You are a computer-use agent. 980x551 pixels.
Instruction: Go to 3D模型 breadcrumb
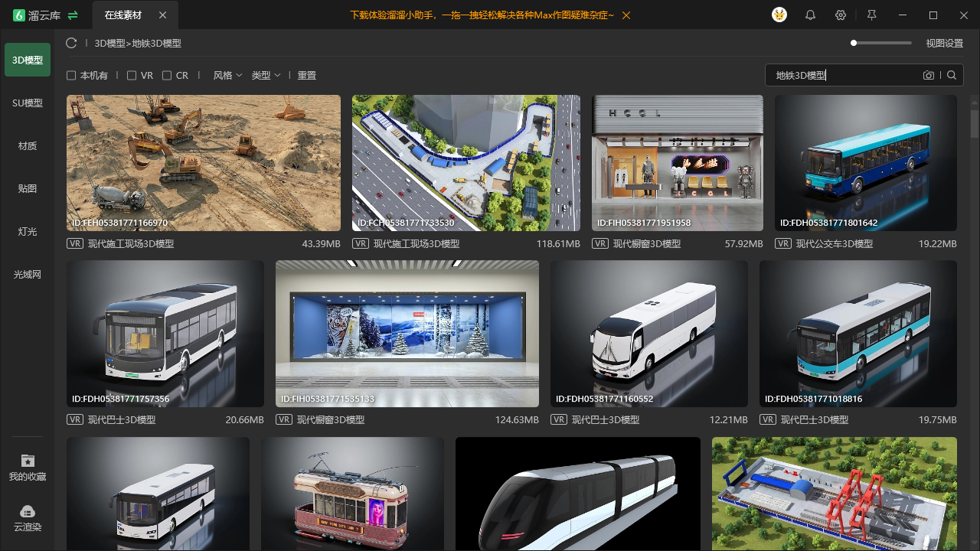point(109,44)
